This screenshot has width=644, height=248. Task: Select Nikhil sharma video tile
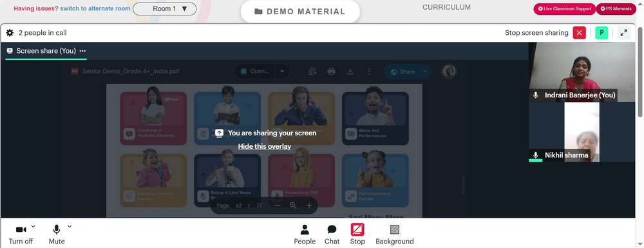tap(582, 132)
